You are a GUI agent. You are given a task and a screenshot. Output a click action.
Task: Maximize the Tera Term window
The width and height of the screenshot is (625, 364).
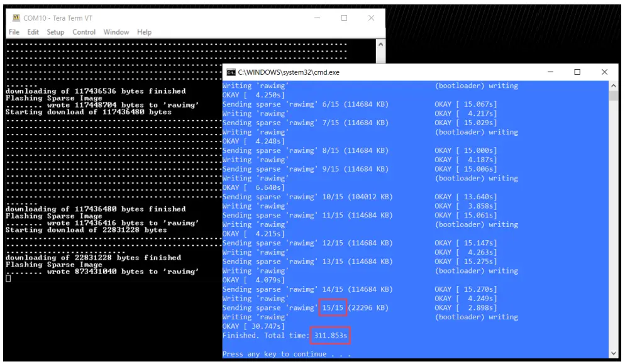coord(344,18)
